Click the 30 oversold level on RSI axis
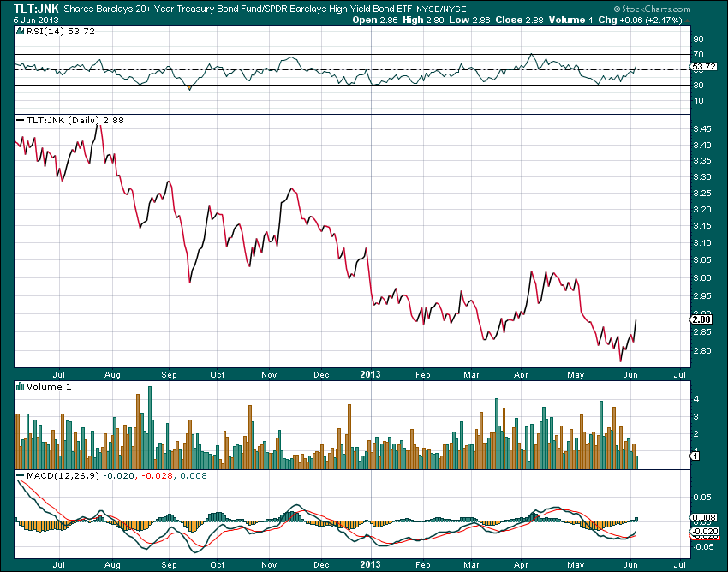 [x=698, y=86]
